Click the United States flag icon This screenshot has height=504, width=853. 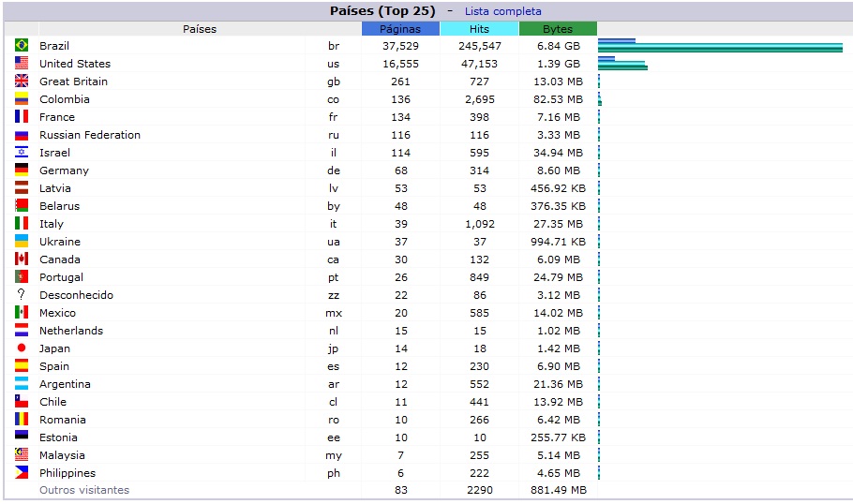22,64
